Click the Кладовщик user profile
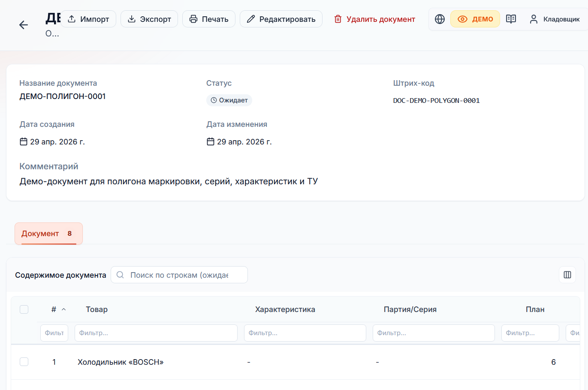The height and width of the screenshot is (390, 588). 555,19
